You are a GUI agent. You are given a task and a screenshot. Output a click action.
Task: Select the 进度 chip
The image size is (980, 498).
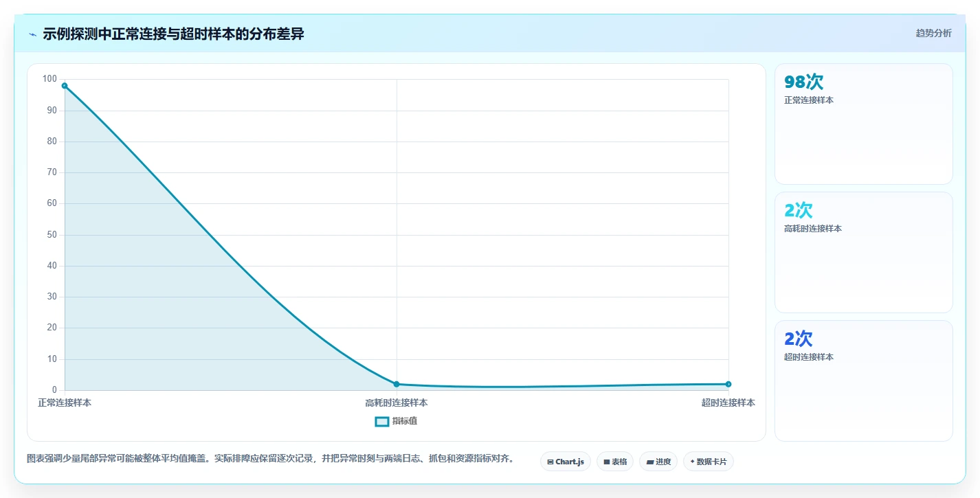(658, 462)
